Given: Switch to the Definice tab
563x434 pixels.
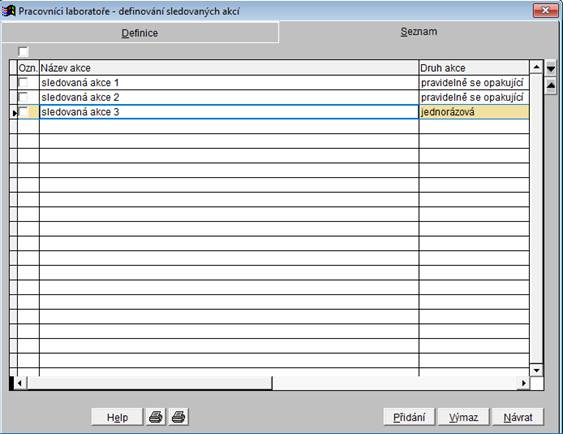Looking at the screenshot, I should pos(140,33).
